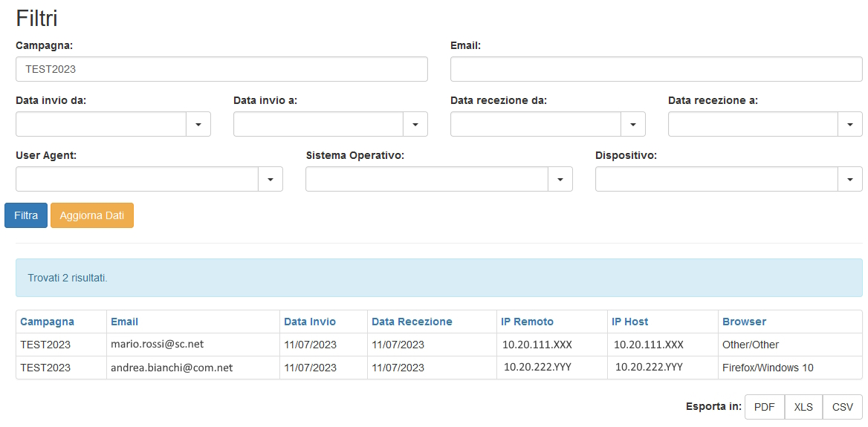Open the Data invio da dropdown arrow
868x427 pixels.
(198, 125)
